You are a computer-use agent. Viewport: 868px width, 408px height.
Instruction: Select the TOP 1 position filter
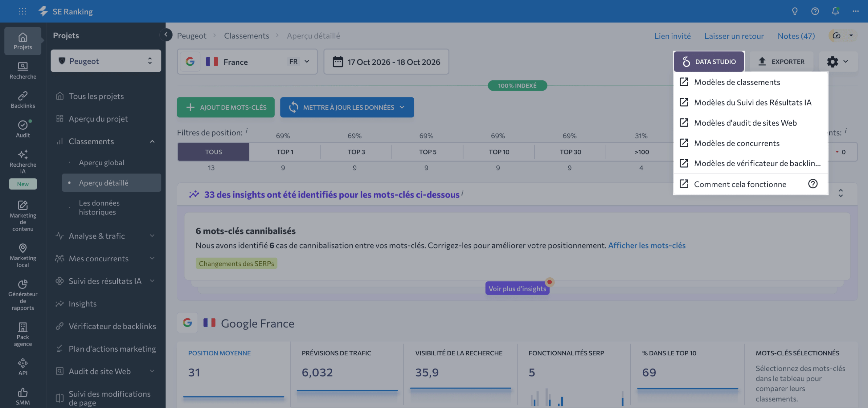click(x=285, y=152)
